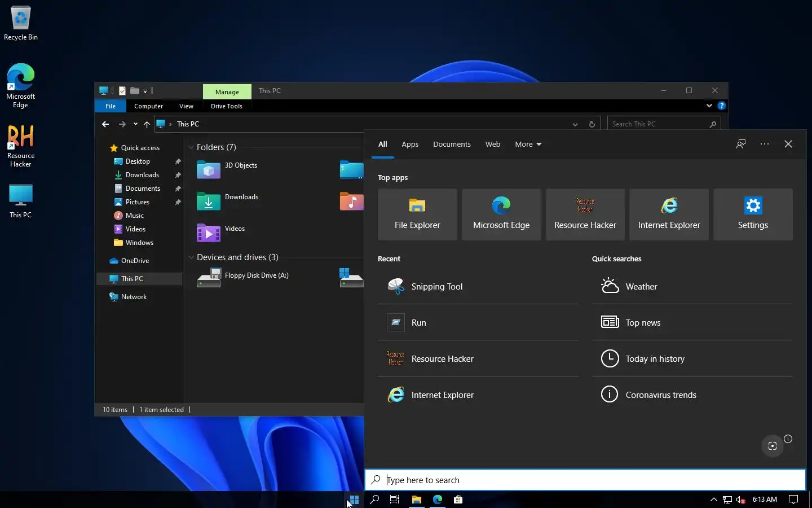Open Drive Tools ribbon tab
Viewport: 812px width, 508px height.
click(x=227, y=106)
